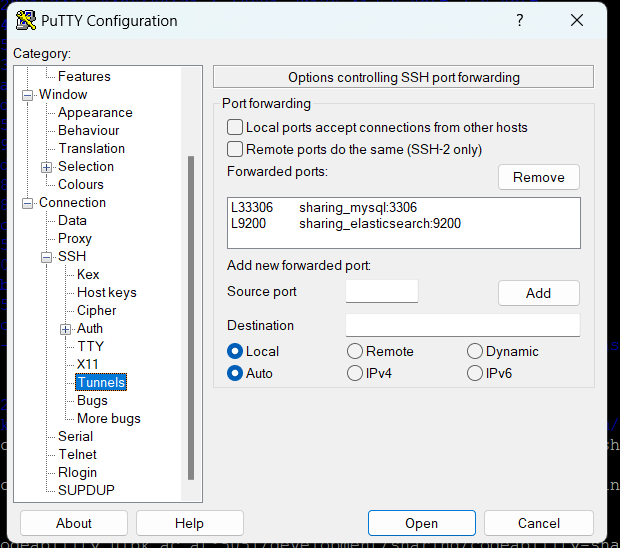Open the SUPDUP category
Screen dimensions: 620x548
[x=86, y=490]
